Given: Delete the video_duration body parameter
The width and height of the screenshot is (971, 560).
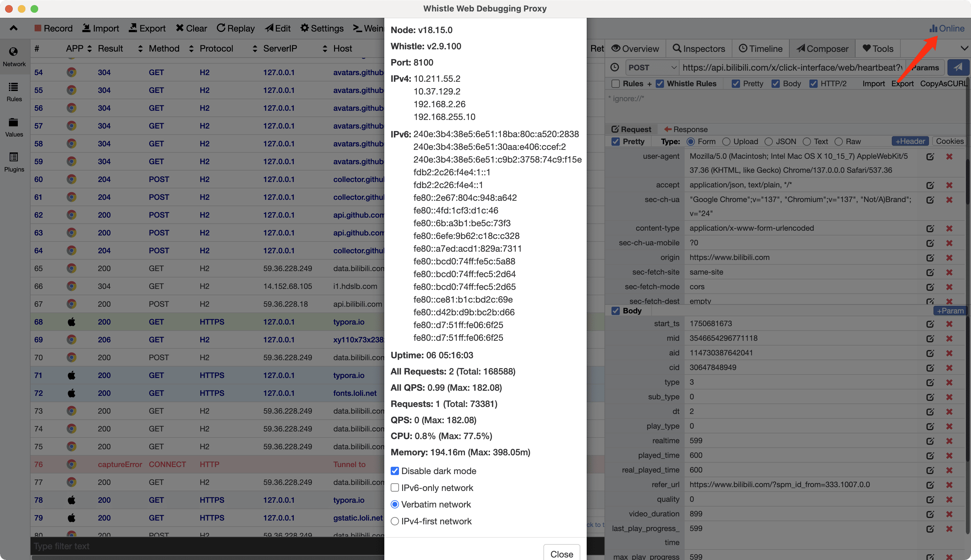Looking at the screenshot, I should (949, 514).
